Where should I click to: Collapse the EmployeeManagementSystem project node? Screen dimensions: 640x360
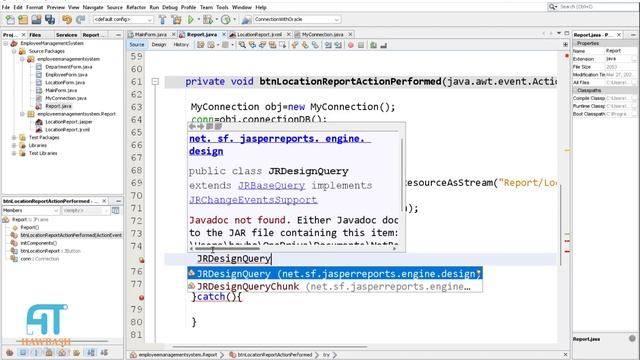click(6, 43)
